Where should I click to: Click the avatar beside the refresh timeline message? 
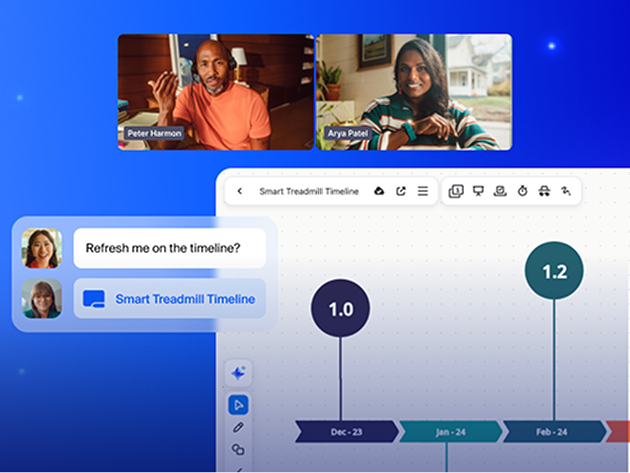pyautogui.click(x=41, y=248)
